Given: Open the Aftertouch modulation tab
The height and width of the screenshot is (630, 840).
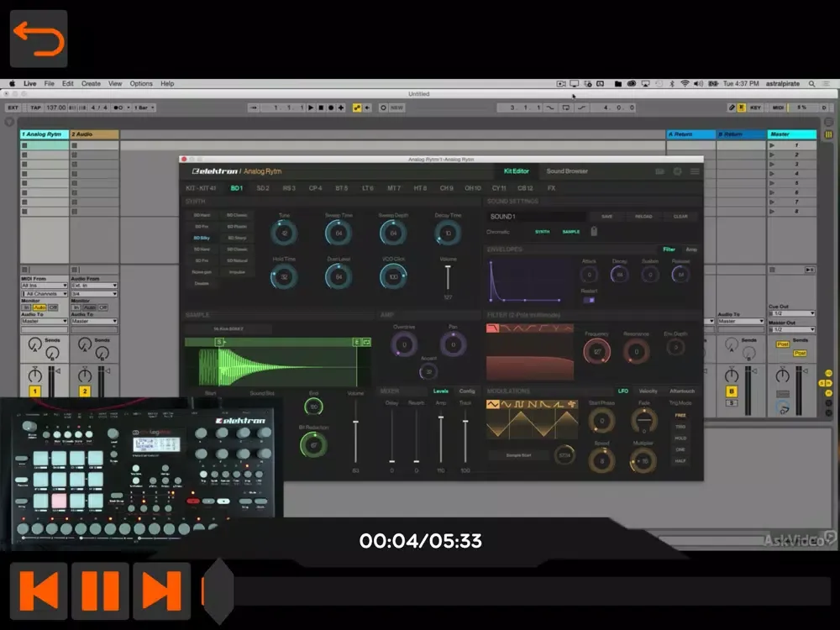Looking at the screenshot, I should [682, 391].
